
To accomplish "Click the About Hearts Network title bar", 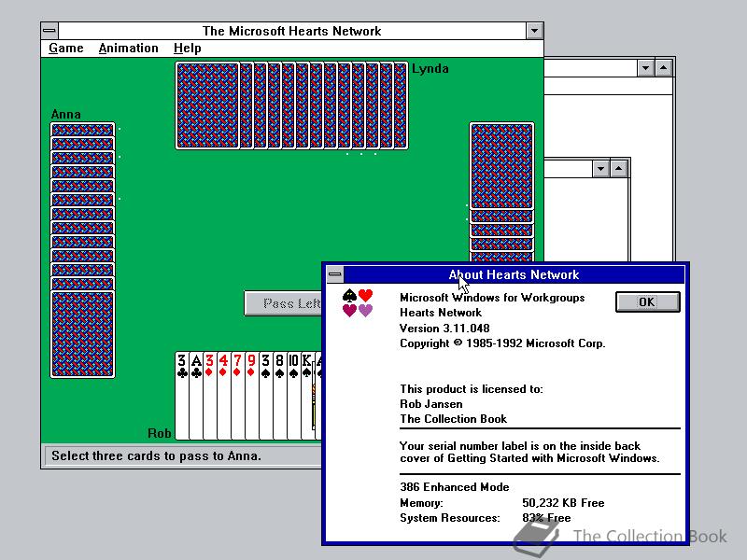I will click(514, 274).
